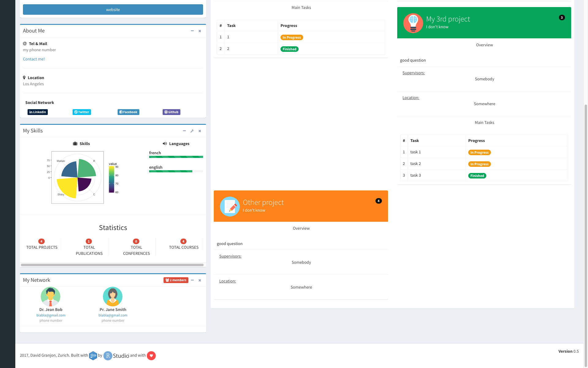588x368 pixels.
Task: Close the About Me box
Action: [x=200, y=31]
